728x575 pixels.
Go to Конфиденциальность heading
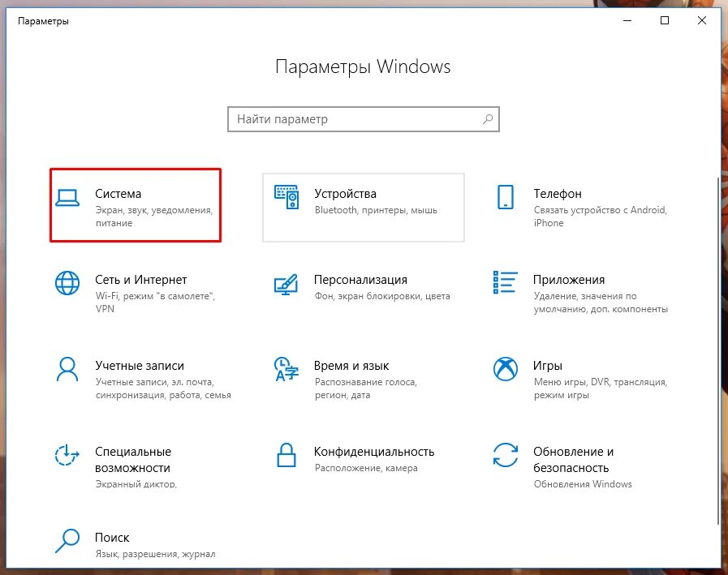[x=374, y=452]
